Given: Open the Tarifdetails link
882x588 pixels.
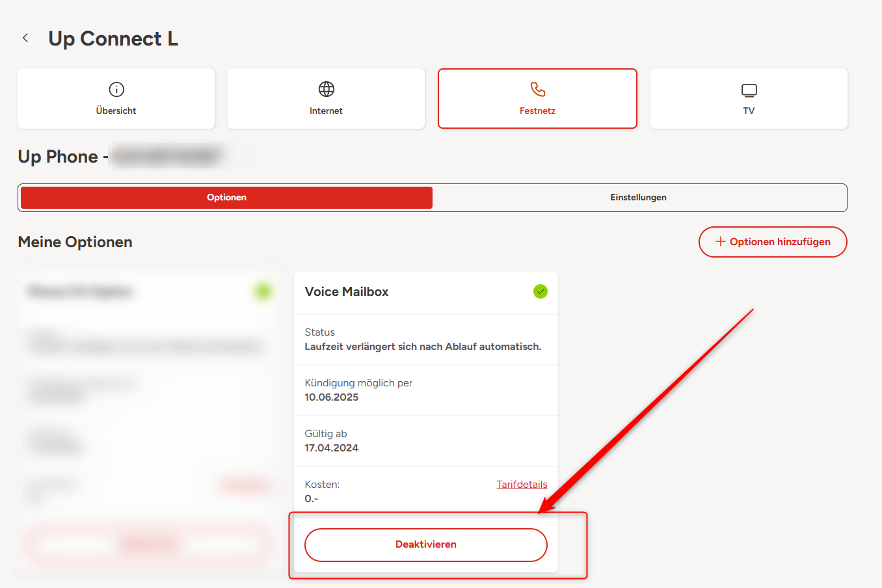Looking at the screenshot, I should (522, 485).
